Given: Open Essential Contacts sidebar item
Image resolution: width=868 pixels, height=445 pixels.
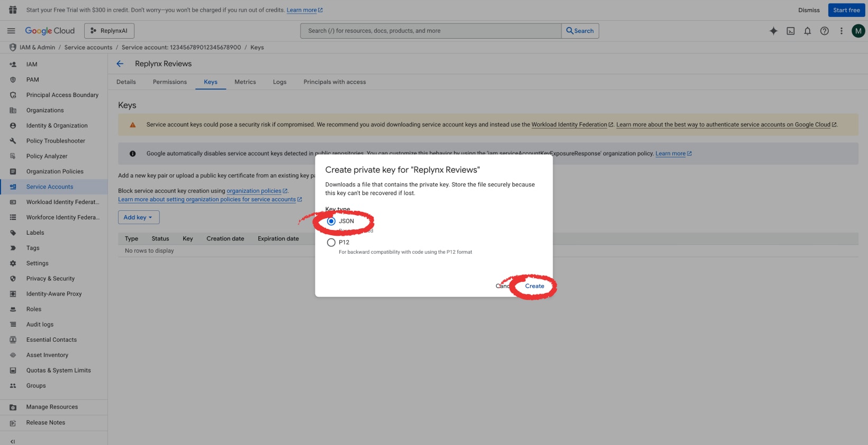Looking at the screenshot, I should pos(53,340).
